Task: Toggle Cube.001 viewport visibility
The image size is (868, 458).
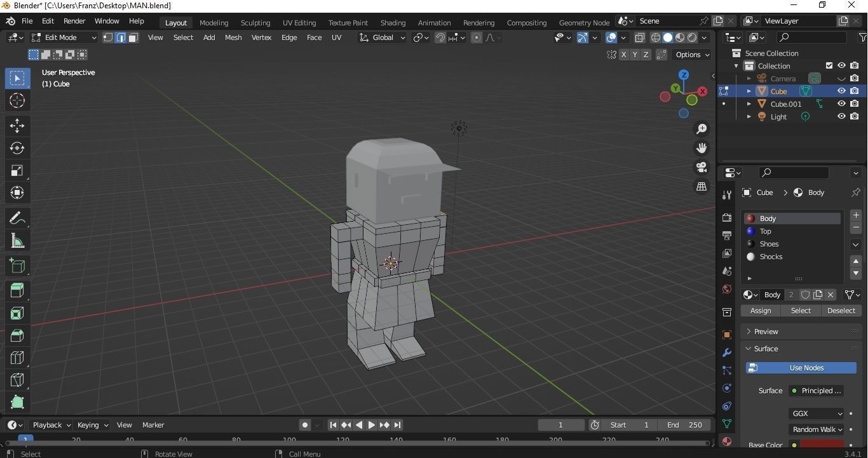Action: click(841, 104)
